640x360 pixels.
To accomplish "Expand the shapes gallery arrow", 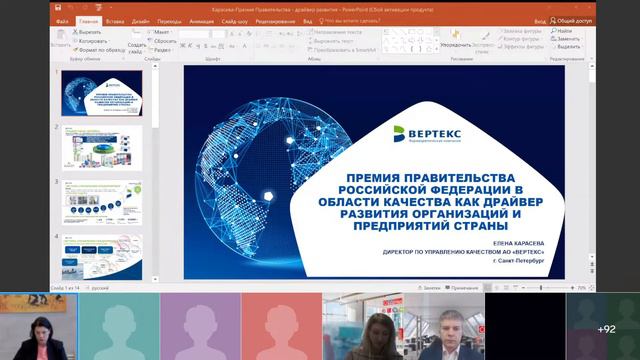I will (437, 49).
